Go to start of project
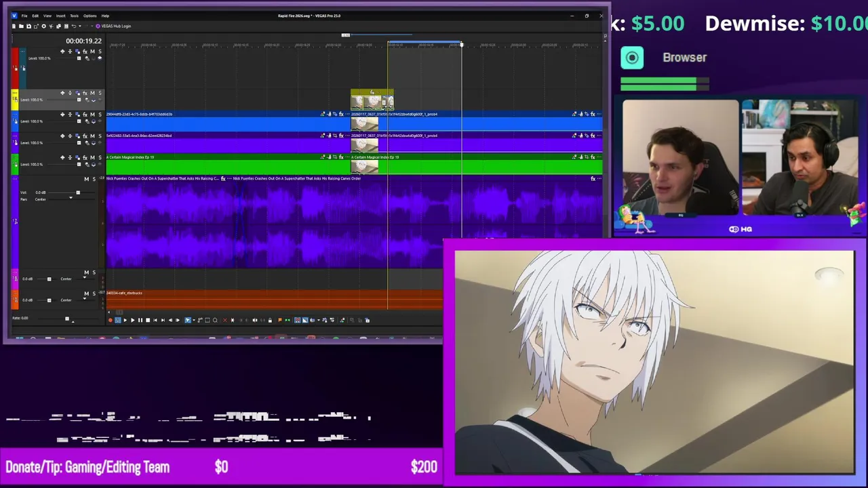The image size is (868, 488). tap(155, 320)
